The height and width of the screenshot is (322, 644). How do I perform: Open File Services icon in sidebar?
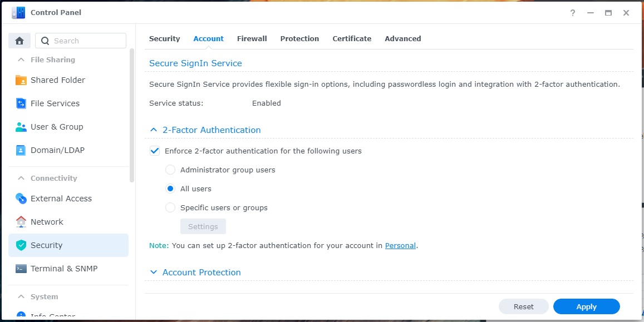pyautogui.click(x=21, y=103)
